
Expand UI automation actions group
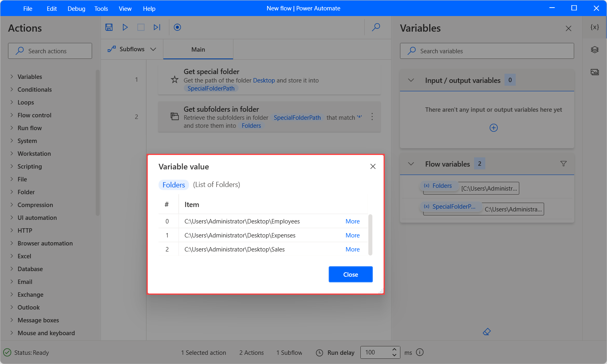coord(12,217)
